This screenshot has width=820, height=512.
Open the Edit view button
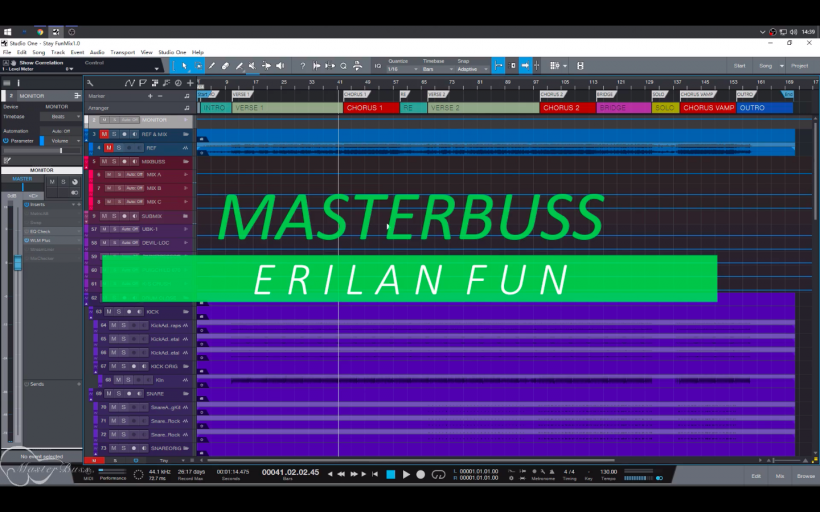(x=756, y=476)
